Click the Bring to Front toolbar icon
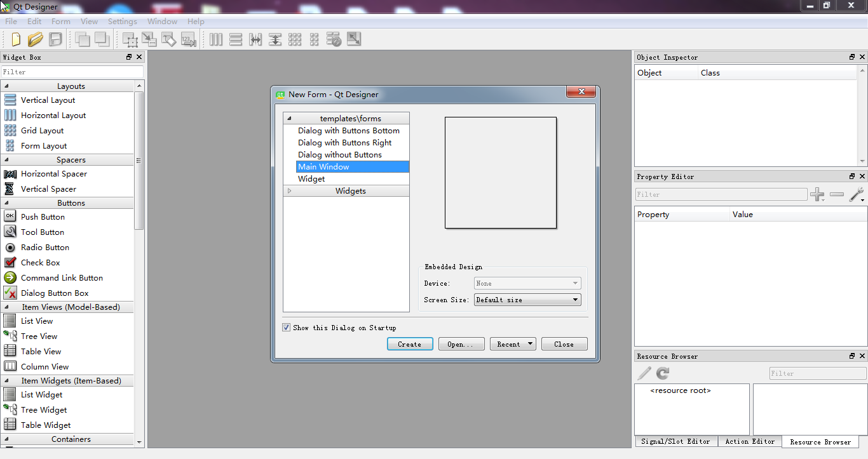The image size is (868, 459). [102, 39]
